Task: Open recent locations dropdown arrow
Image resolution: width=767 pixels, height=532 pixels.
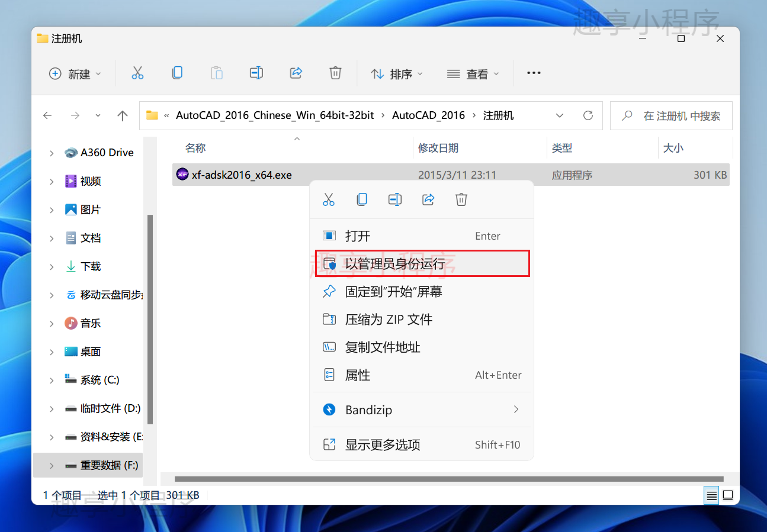Action: click(x=98, y=115)
